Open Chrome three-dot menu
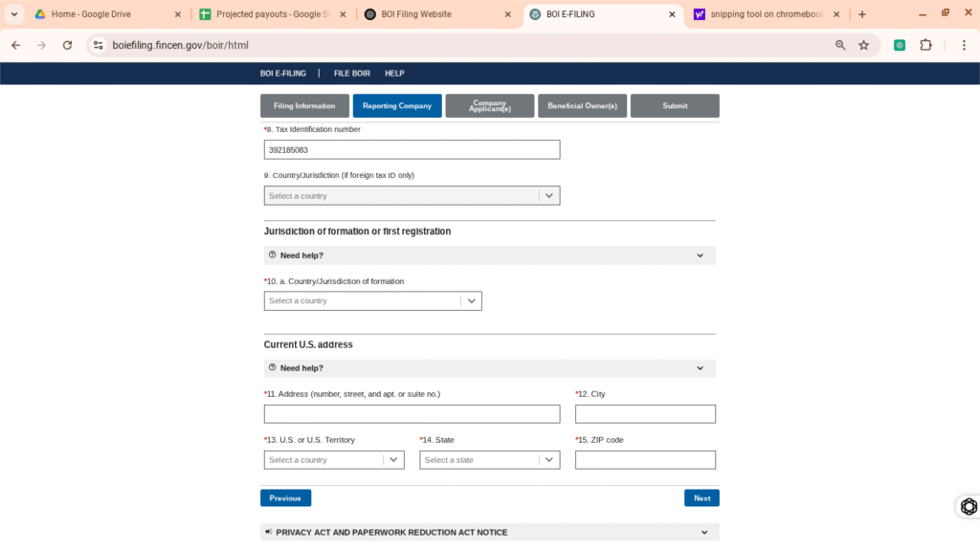Viewport: 980px width, 551px height. coord(964,45)
